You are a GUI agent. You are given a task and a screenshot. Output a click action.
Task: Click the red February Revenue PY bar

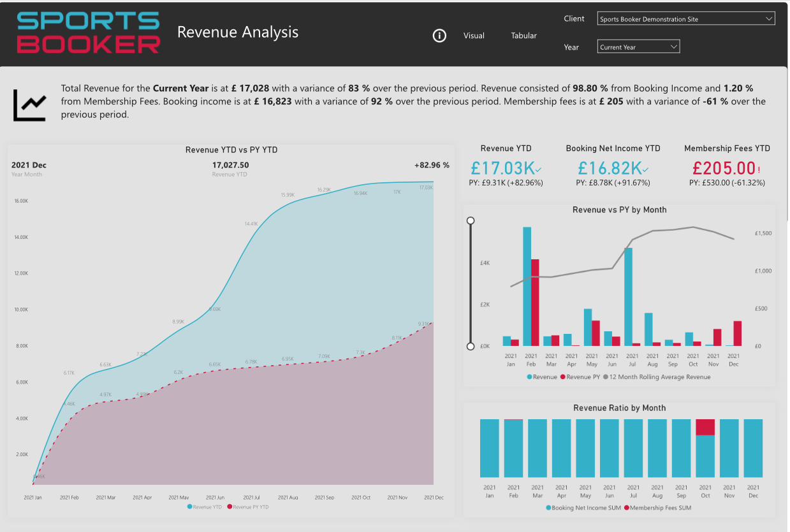(535, 303)
